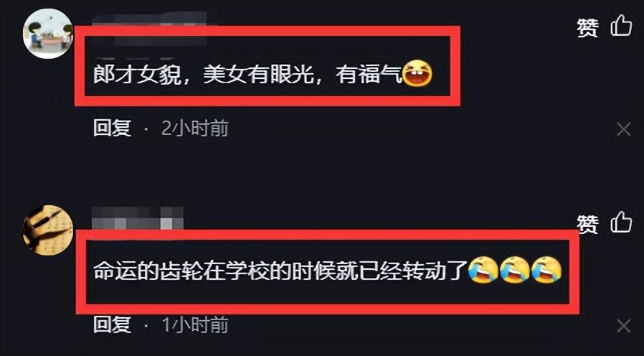The width and height of the screenshot is (644, 356).
Task: Click the 1小时前 timestamp
Action: [194, 324]
